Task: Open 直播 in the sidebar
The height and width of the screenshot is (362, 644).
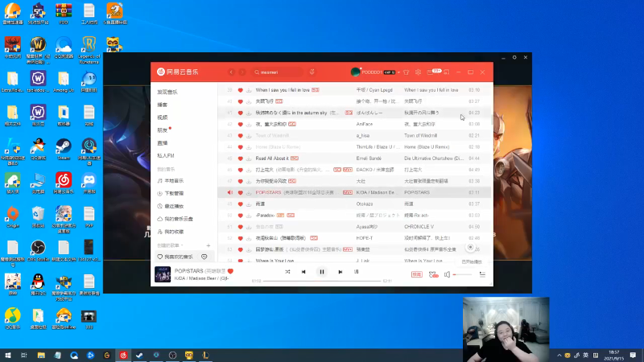Action: tap(163, 143)
